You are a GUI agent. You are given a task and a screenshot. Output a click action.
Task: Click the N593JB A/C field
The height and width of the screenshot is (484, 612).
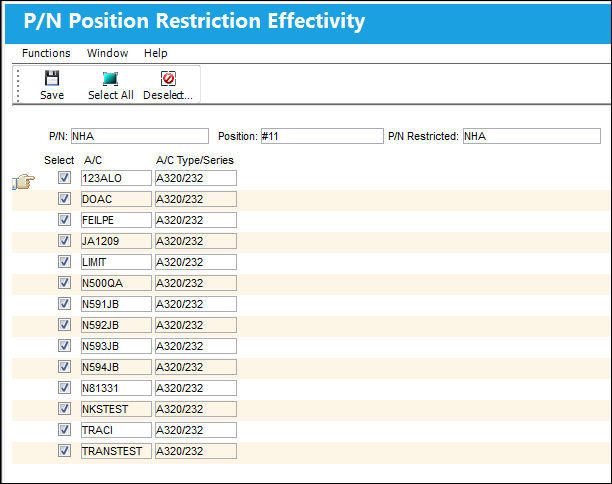[116, 346]
